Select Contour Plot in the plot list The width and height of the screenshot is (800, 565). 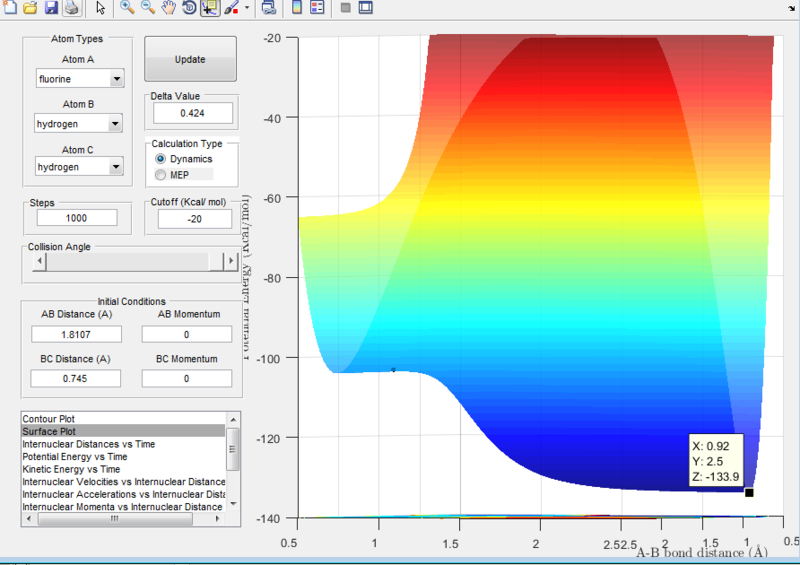point(49,418)
